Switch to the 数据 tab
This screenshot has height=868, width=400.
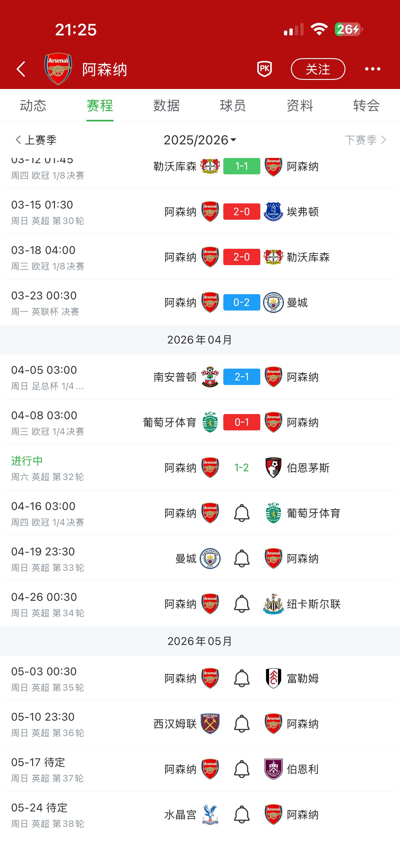click(166, 105)
